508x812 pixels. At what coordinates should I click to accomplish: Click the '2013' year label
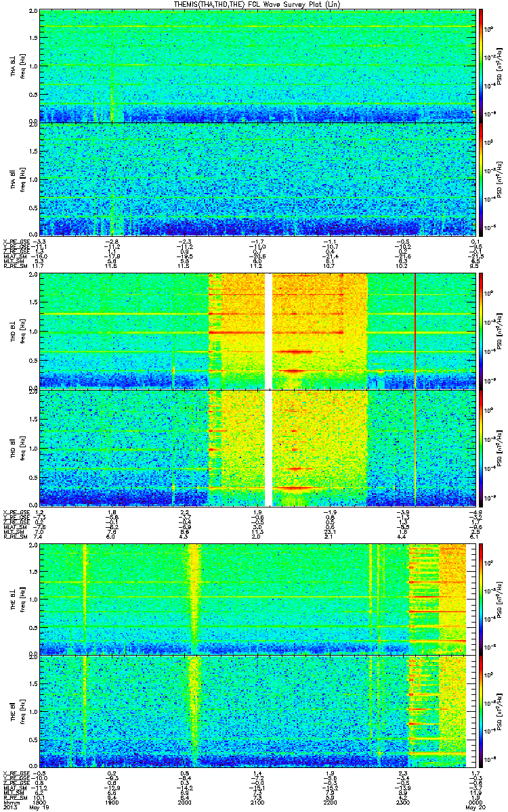click(10, 808)
